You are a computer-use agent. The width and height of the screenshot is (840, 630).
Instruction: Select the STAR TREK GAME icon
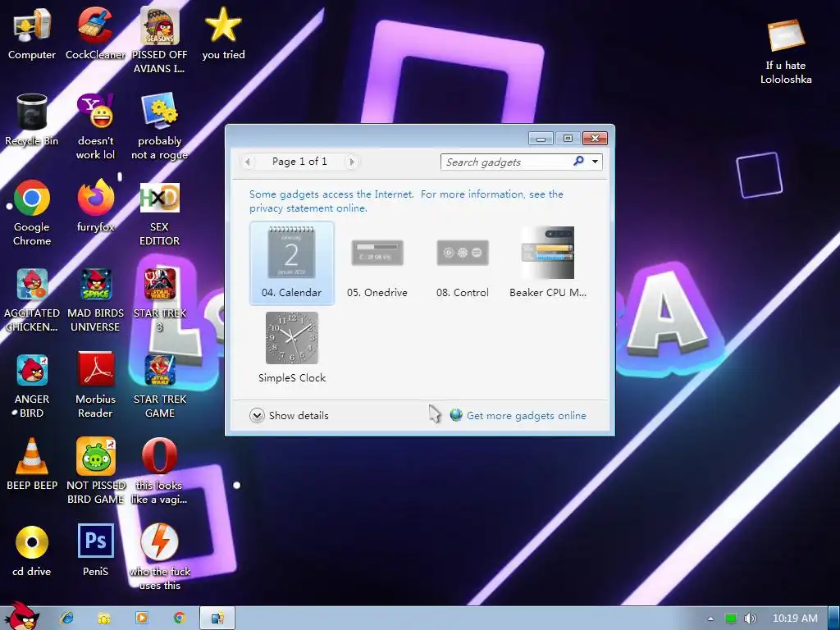160,386
